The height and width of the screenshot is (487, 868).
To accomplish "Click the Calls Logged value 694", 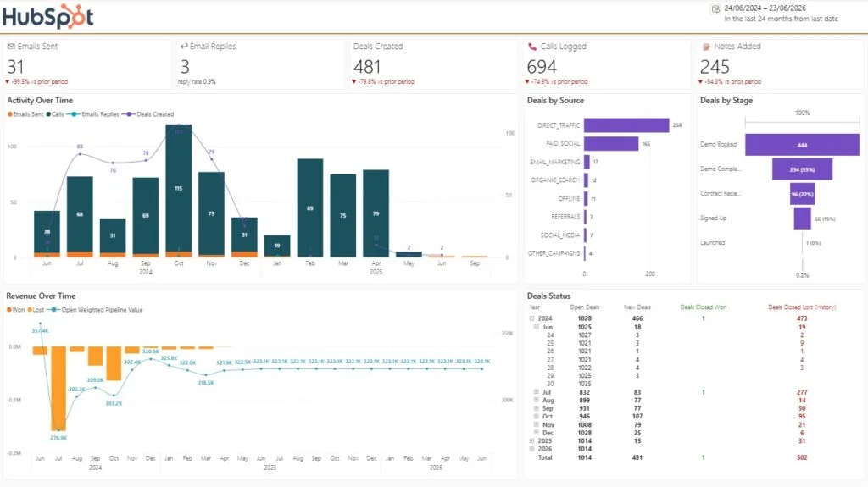I will [542, 67].
